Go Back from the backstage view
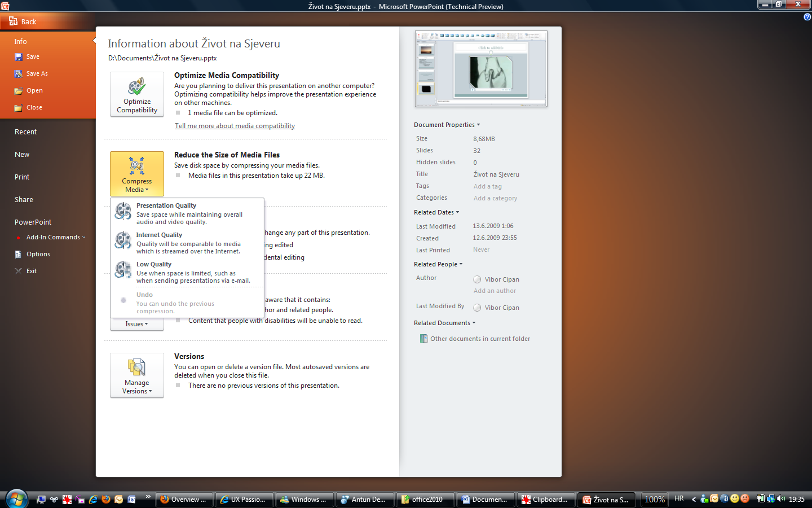This screenshot has width=812, height=508. pyautogui.click(x=23, y=21)
